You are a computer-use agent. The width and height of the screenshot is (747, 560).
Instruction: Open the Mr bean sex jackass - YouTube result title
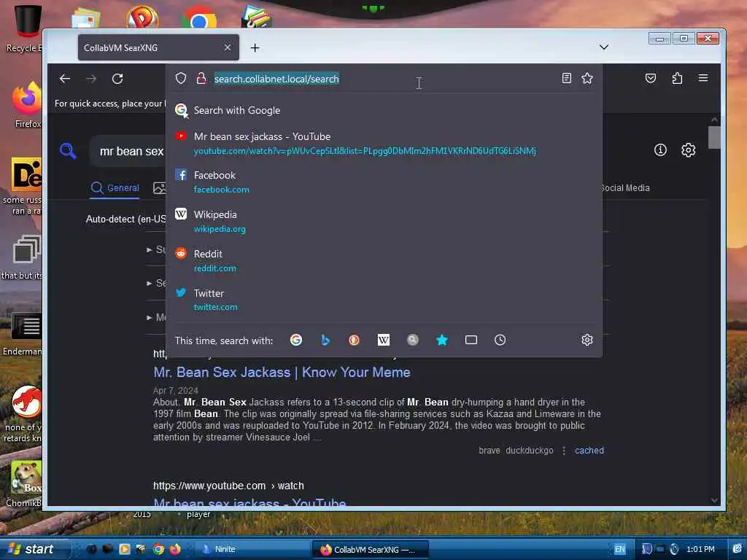pyautogui.click(x=249, y=502)
